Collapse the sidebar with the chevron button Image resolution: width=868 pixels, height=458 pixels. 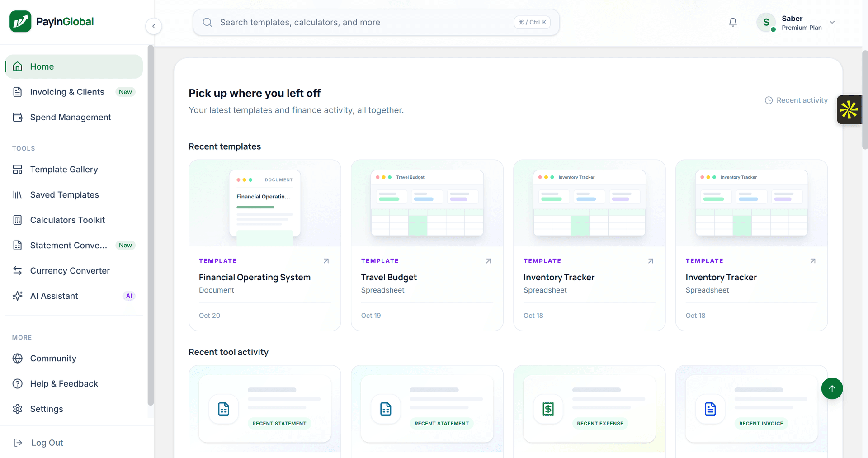[x=154, y=26]
